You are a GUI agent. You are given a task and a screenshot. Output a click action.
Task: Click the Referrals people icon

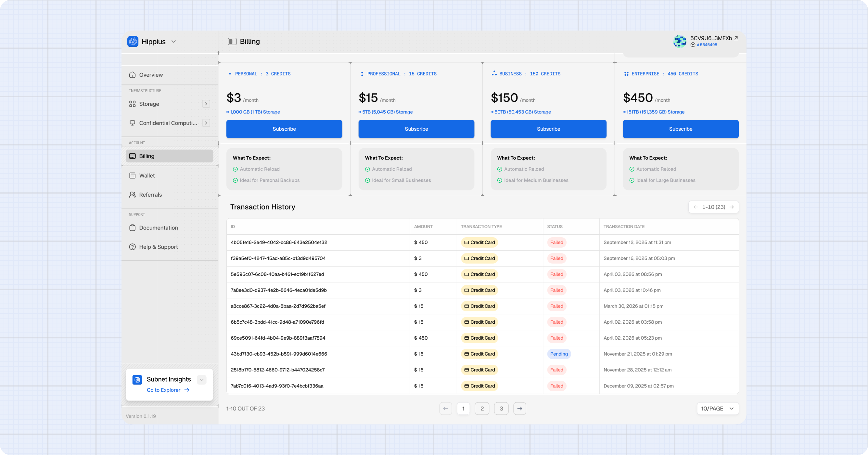tap(133, 195)
